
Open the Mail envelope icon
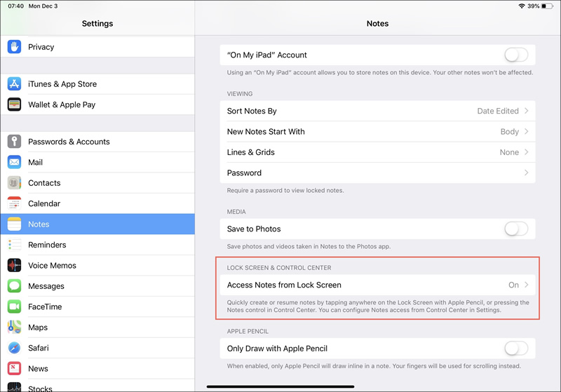(x=15, y=162)
